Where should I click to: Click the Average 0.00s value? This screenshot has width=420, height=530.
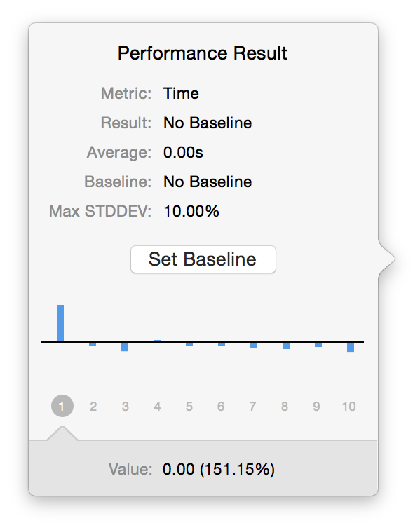pos(183,152)
